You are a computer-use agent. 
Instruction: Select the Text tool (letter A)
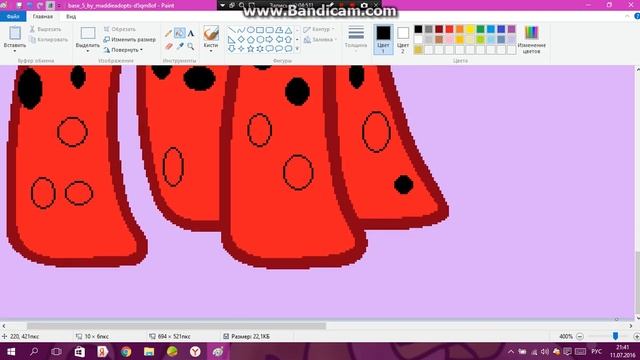pos(191,33)
